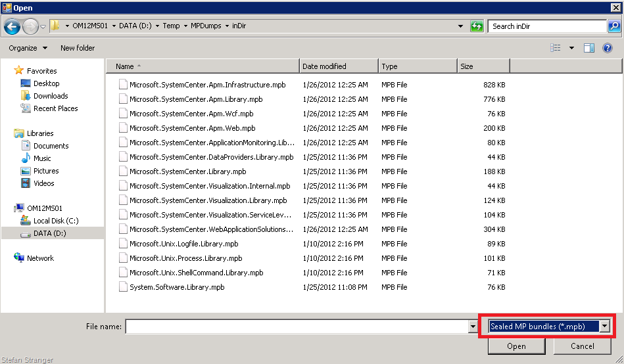This screenshot has height=364, width=624.
Task: Select Favorites in the navigation pane
Action: pos(42,71)
